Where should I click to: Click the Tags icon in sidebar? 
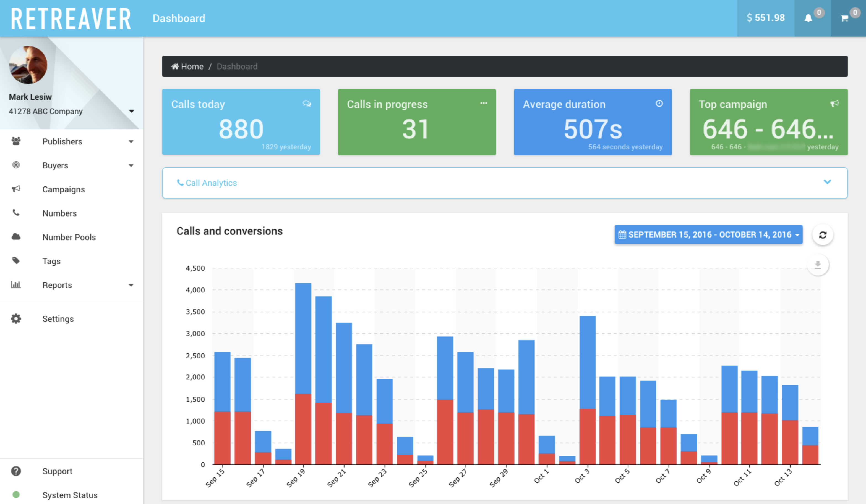click(16, 261)
